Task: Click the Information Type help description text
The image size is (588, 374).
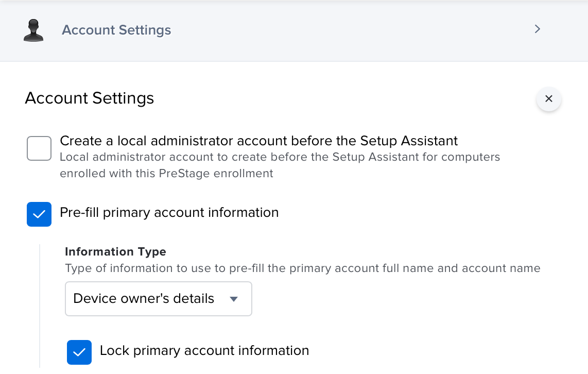Action: 302,268
